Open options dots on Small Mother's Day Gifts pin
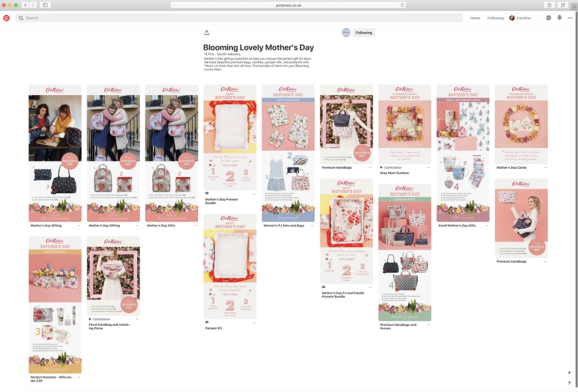The height and width of the screenshot is (392, 578). 486,225
